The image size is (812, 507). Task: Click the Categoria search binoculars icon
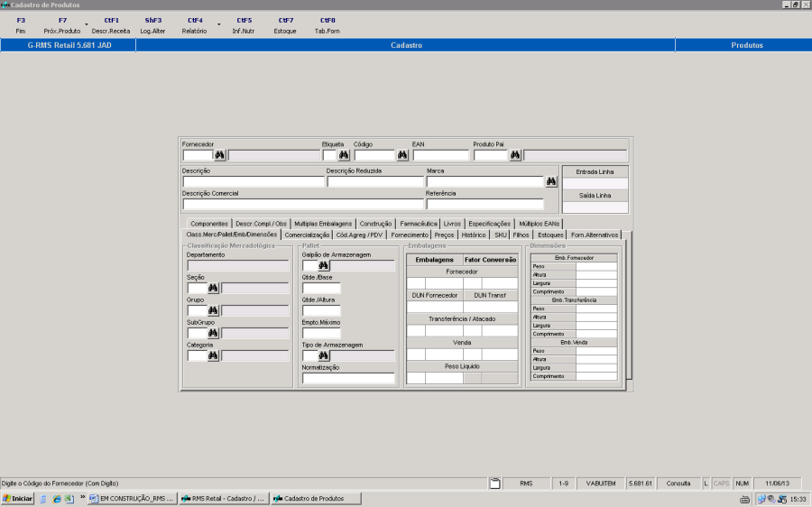coord(214,355)
